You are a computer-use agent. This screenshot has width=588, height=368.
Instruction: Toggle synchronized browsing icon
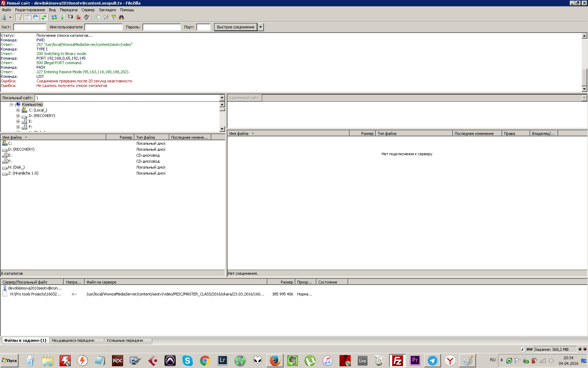(x=113, y=17)
